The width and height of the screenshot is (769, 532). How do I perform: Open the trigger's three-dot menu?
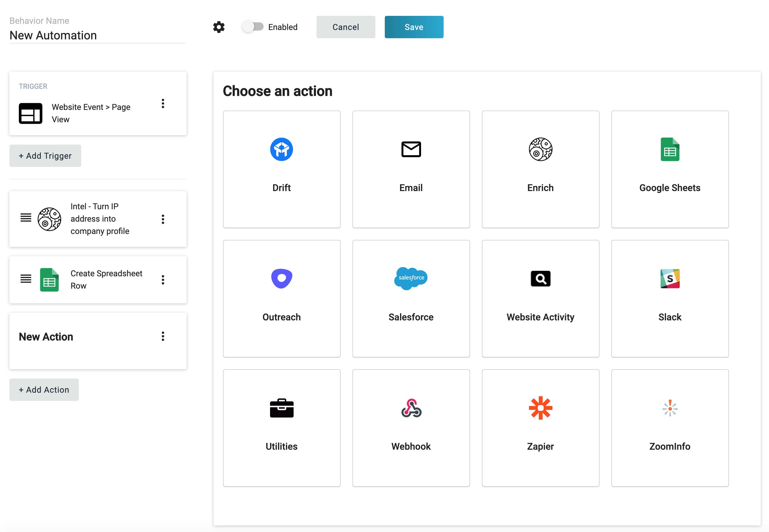click(163, 104)
